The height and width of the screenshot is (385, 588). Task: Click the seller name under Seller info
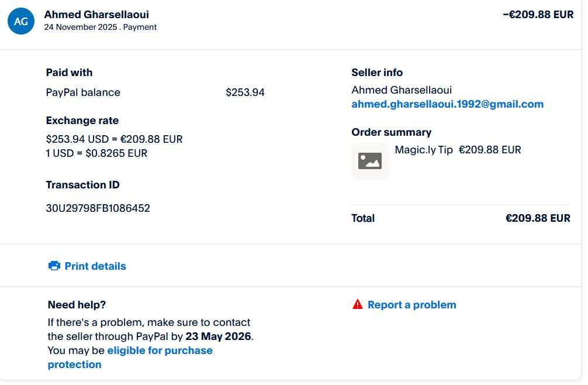(x=401, y=90)
